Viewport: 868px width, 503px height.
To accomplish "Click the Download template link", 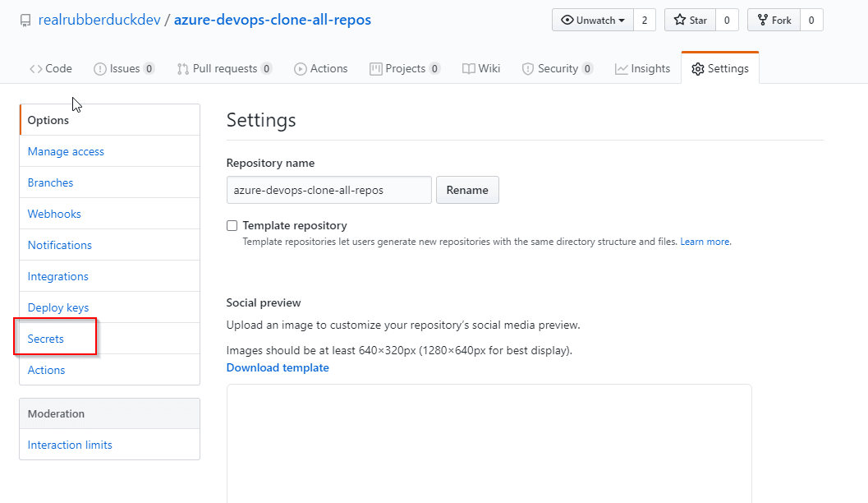I will (278, 368).
